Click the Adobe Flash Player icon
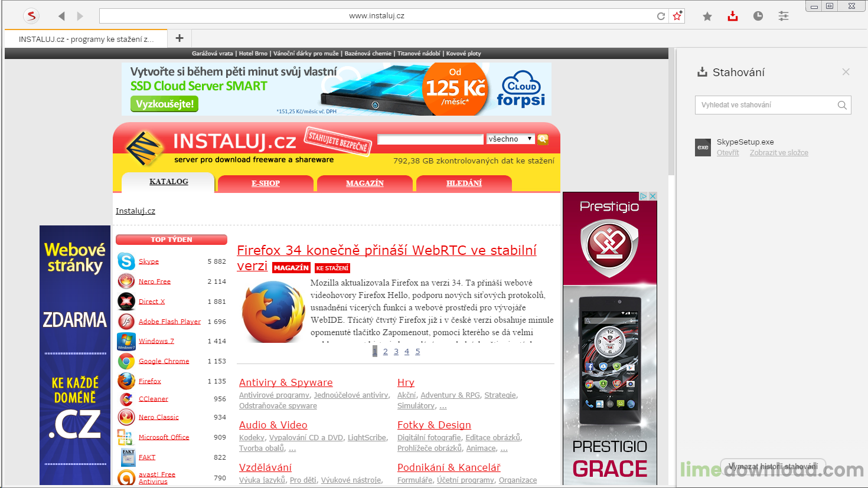This screenshot has height=488, width=868. (126, 321)
